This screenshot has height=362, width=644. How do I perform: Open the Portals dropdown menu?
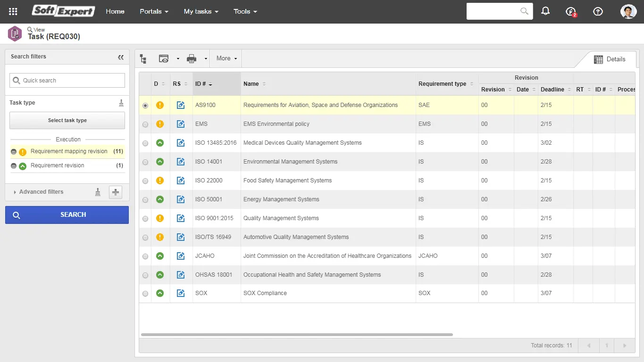coord(154,11)
